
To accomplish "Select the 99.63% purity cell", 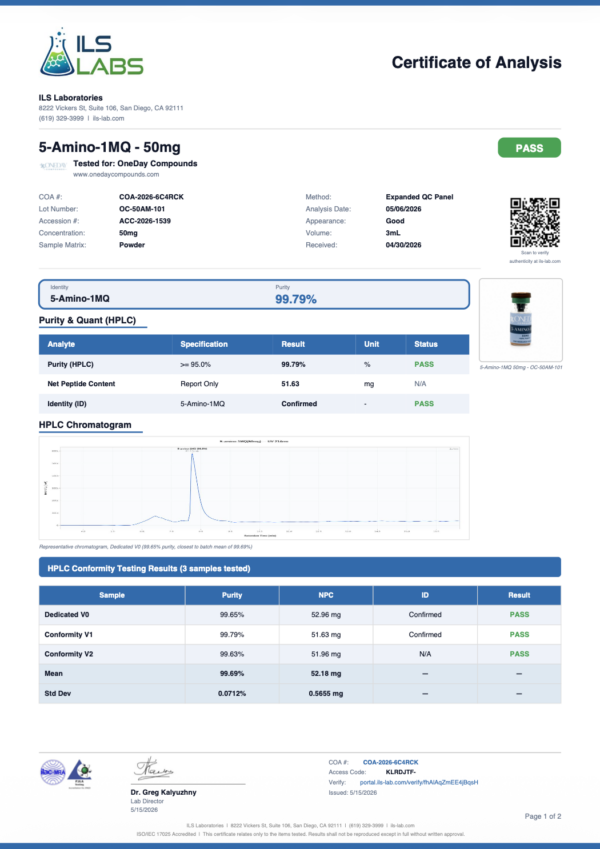I will pos(232,654).
